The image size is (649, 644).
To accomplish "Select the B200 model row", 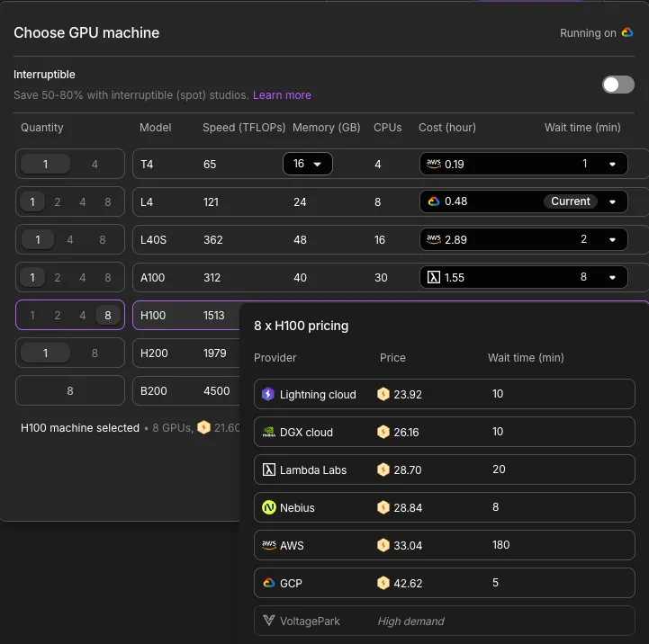I will 185,391.
